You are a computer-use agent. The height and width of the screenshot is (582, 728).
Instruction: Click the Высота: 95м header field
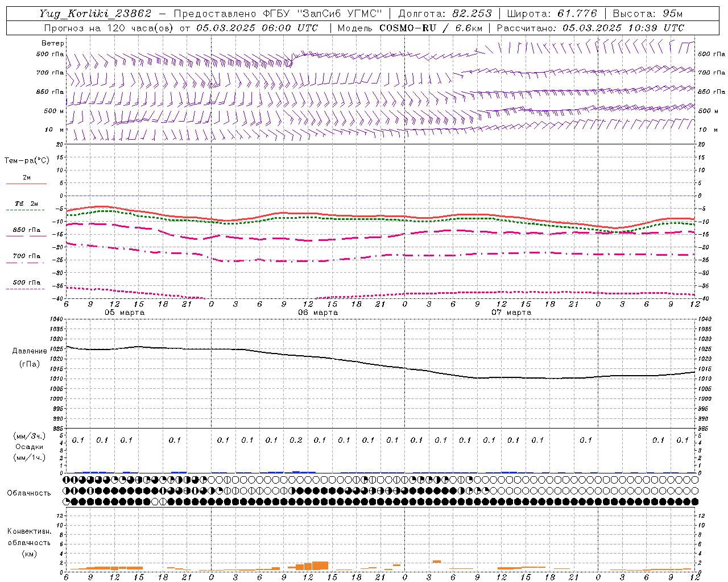[x=648, y=14]
